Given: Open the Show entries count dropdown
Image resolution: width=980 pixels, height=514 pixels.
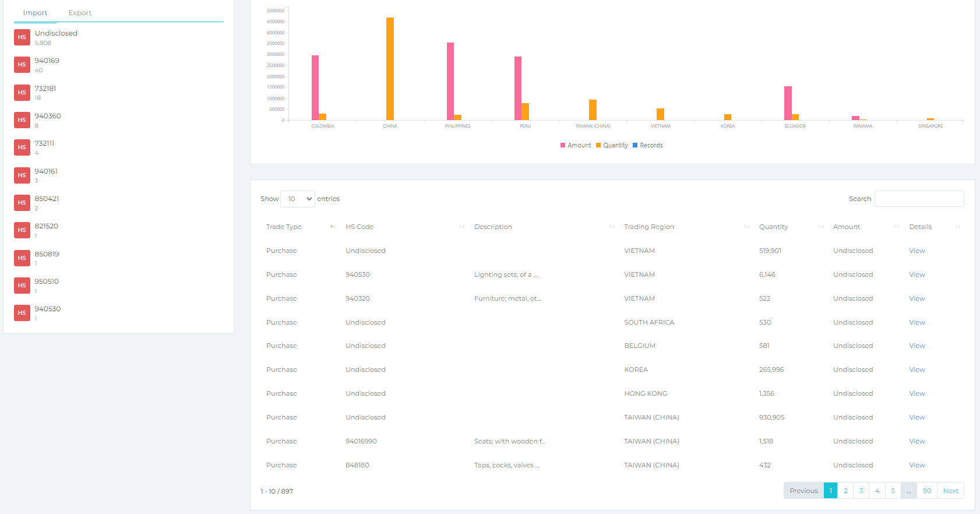Looking at the screenshot, I should 298,199.
